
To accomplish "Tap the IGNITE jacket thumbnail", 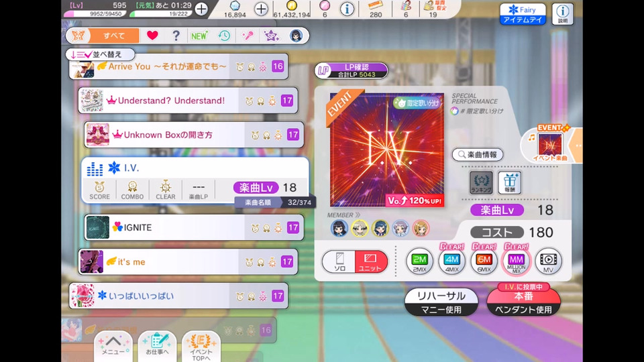I will pos(98,227).
